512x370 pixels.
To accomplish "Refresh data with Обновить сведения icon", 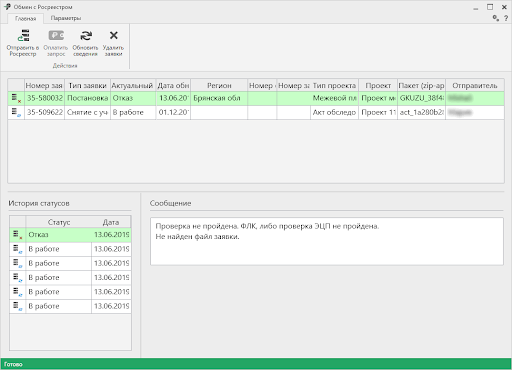I will coord(86,35).
